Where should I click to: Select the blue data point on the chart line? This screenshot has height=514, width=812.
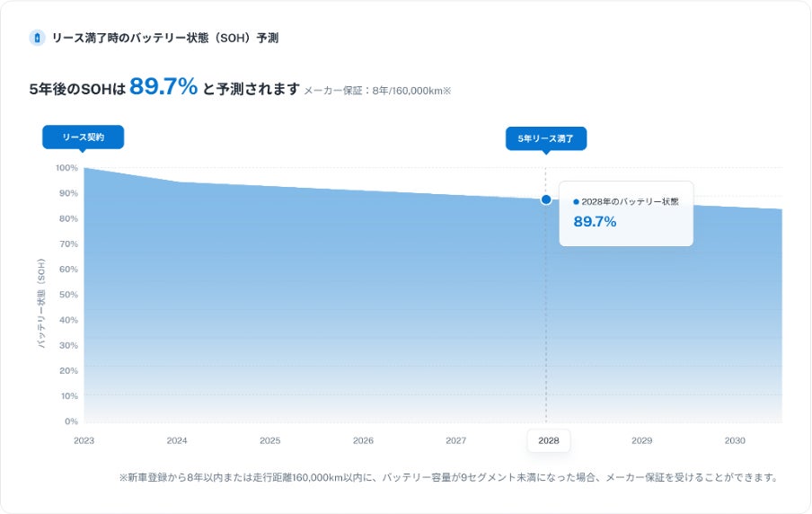click(x=546, y=199)
